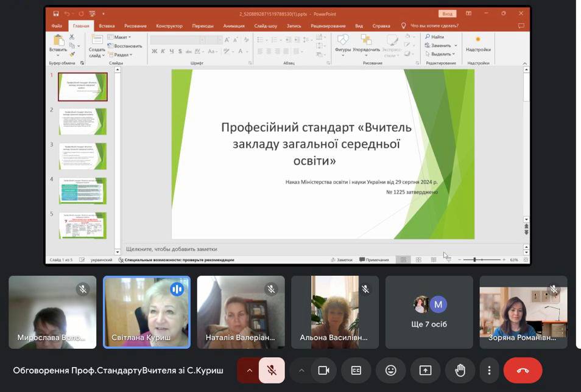Select slide 3 thumbnail

point(83,156)
